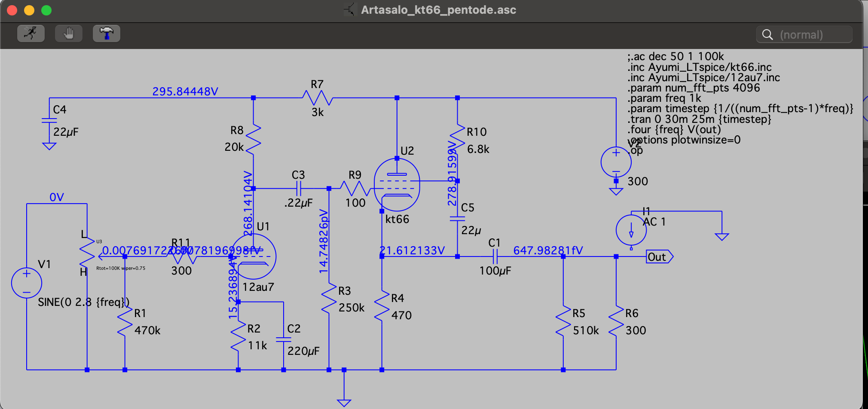The image size is (868, 409).
Task: Click the Out net label flag
Action: pos(660,257)
